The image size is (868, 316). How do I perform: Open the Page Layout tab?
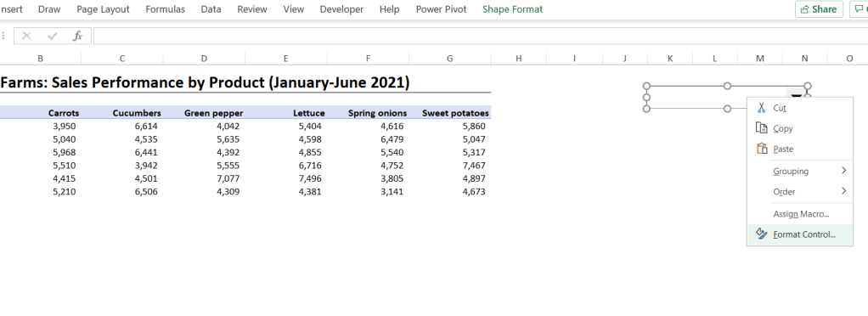coord(103,9)
